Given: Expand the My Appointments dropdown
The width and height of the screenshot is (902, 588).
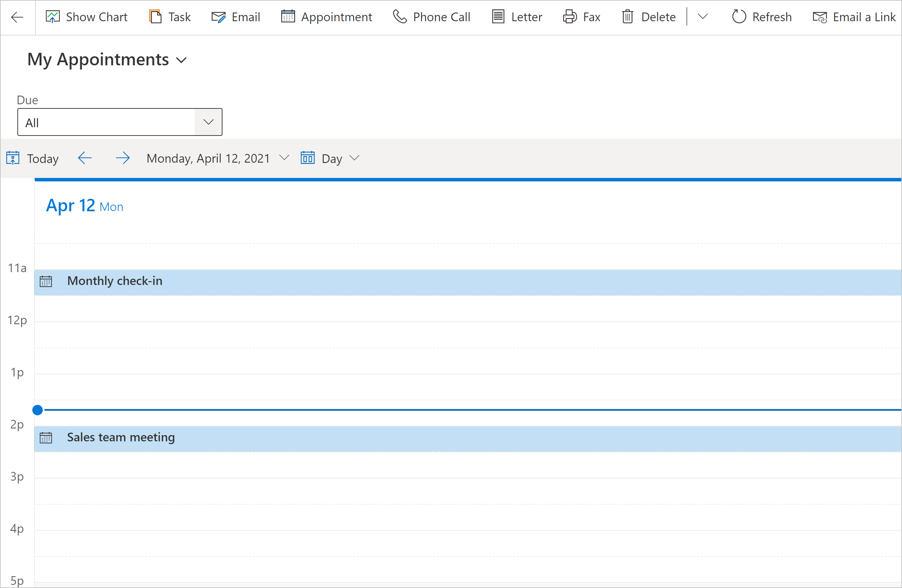Looking at the screenshot, I should 183,60.
